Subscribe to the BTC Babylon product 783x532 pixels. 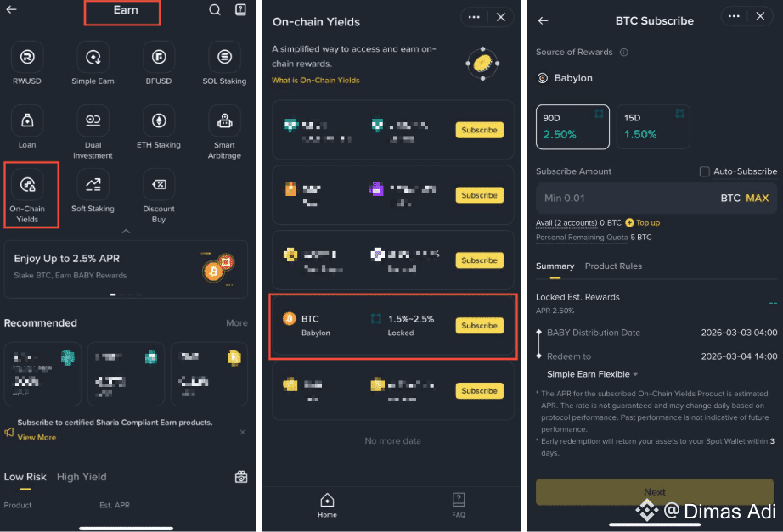(x=479, y=325)
